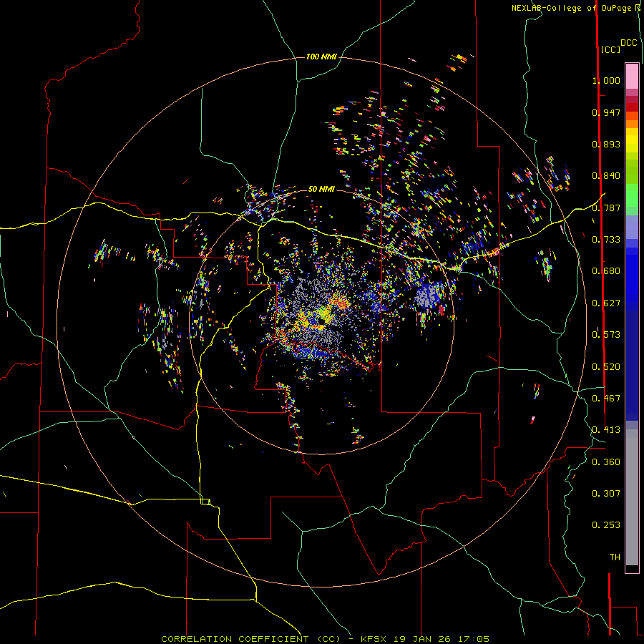Click the TH threshold label on the scale

[x=615, y=557]
